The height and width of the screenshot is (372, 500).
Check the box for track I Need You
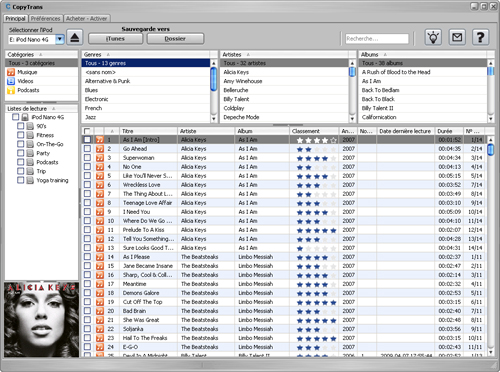87,212
